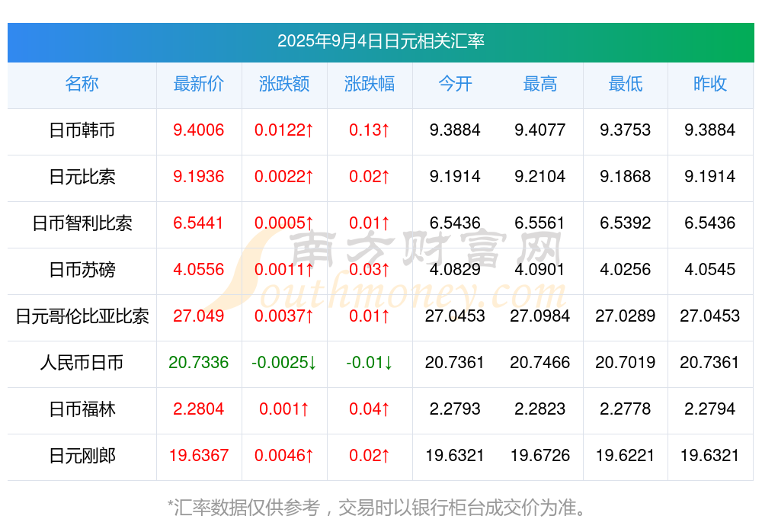Click the 最低 column header

coord(625,85)
